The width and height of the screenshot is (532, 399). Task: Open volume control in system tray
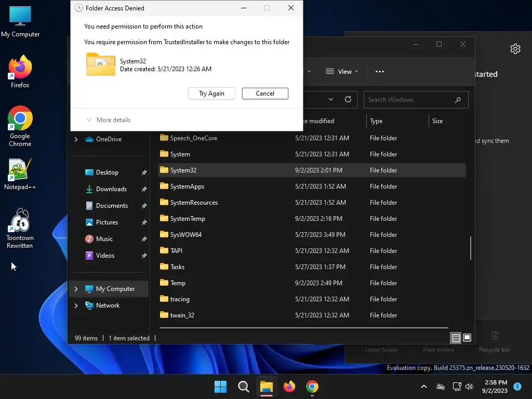click(469, 387)
